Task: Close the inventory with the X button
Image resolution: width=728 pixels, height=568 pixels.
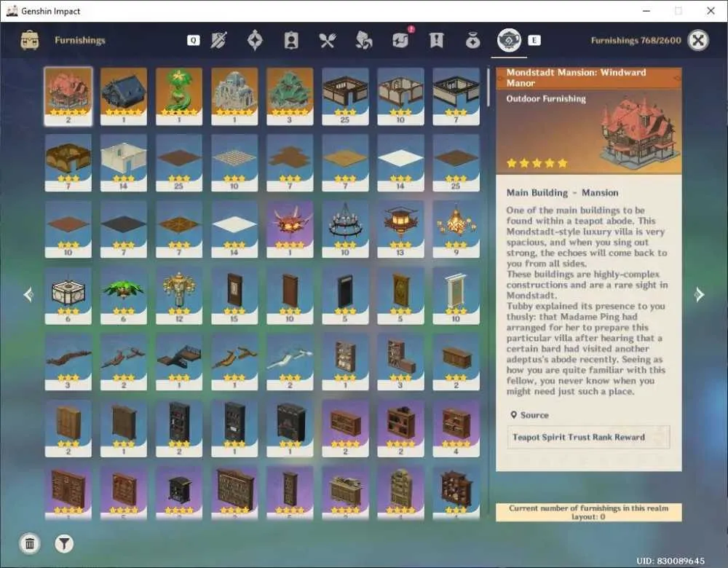Action: point(698,40)
